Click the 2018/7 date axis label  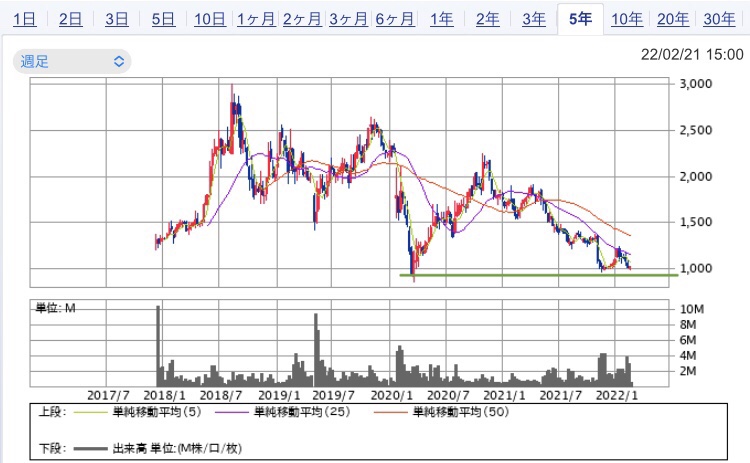[221, 396]
